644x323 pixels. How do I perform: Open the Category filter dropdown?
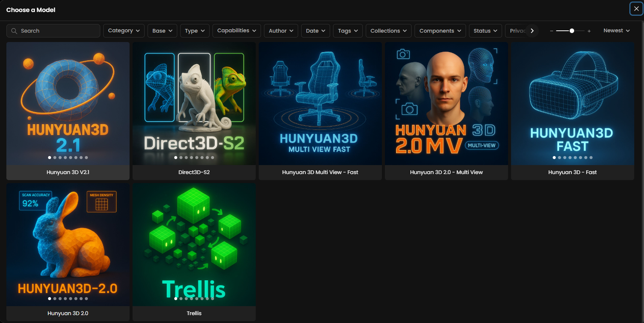click(x=124, y=31)
